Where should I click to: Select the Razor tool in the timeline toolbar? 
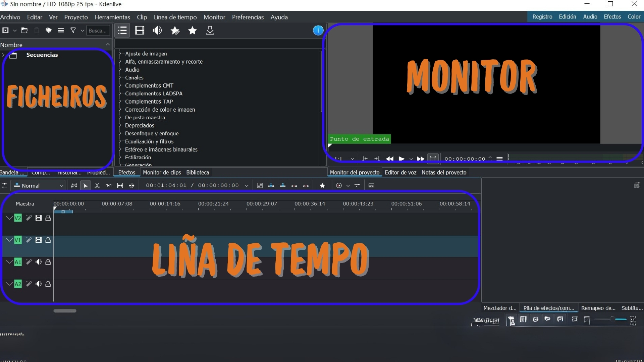coord(97,185)
